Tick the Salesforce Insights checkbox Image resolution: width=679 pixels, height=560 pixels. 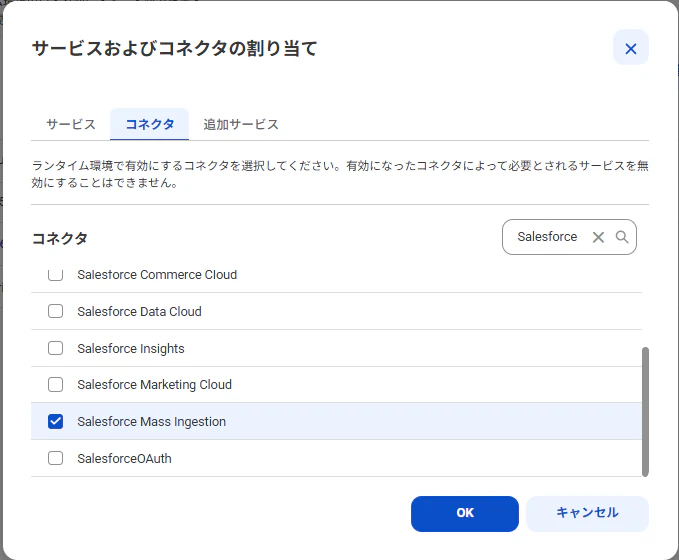[55, 348]
